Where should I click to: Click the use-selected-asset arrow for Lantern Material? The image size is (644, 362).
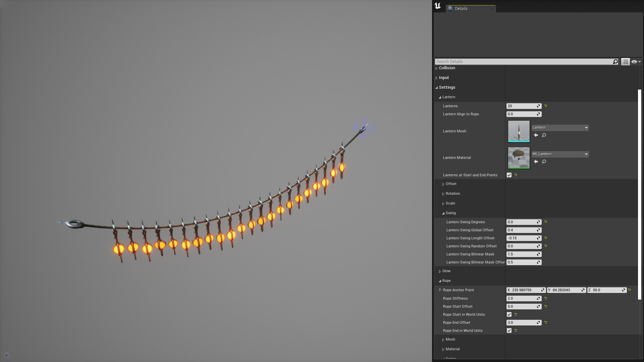(x=536, y=162)
